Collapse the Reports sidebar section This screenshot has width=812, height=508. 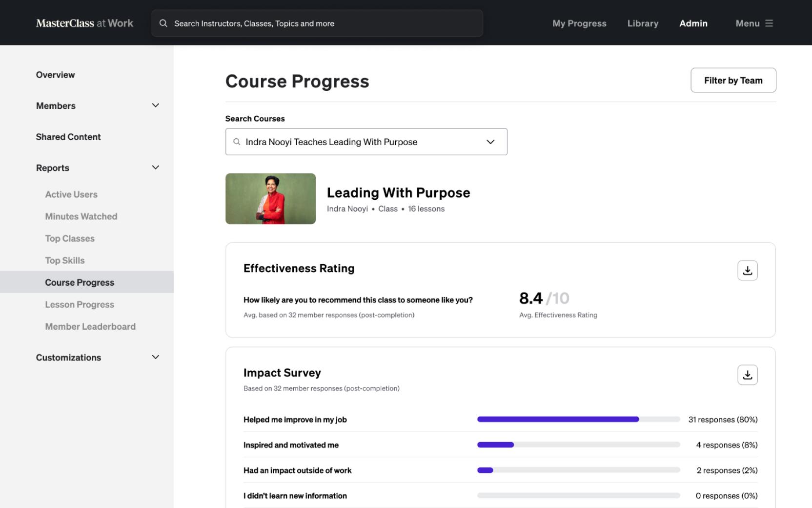coord(156,168)
